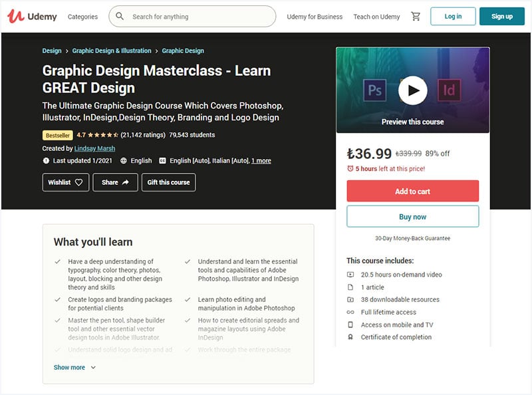Click the 20.5 hours on-demand video text
The height and width of the screenshot is (395, 532).
[402, 275]
